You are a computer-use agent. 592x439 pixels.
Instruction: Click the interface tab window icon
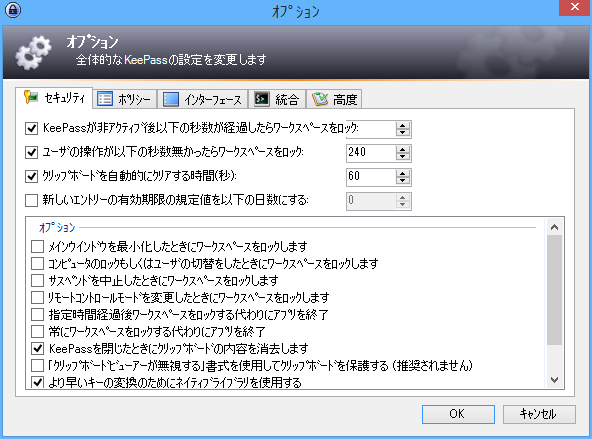pos(170,100)
